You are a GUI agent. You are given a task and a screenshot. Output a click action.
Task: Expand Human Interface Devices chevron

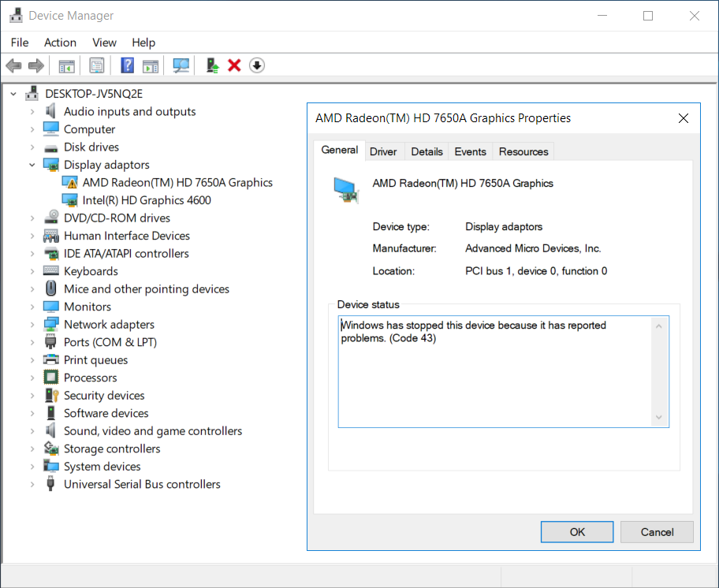32,236
